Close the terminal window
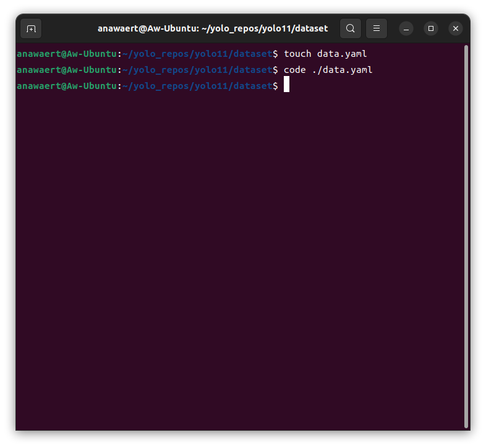 pos(456,28)
